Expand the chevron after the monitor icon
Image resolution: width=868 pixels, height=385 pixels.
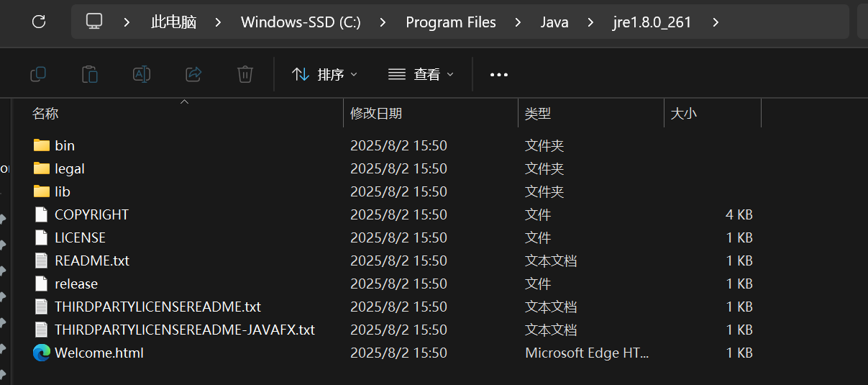127,22
